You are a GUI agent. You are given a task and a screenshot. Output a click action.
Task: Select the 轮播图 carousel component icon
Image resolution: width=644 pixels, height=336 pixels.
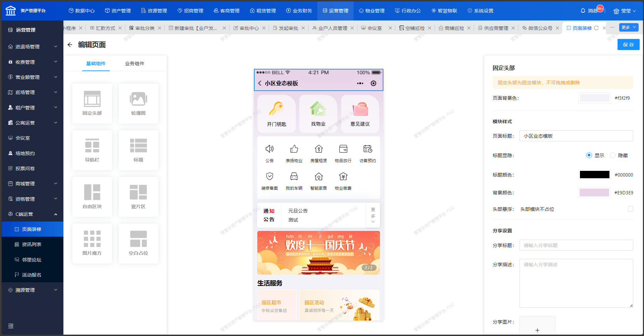[x=138, y=99]
